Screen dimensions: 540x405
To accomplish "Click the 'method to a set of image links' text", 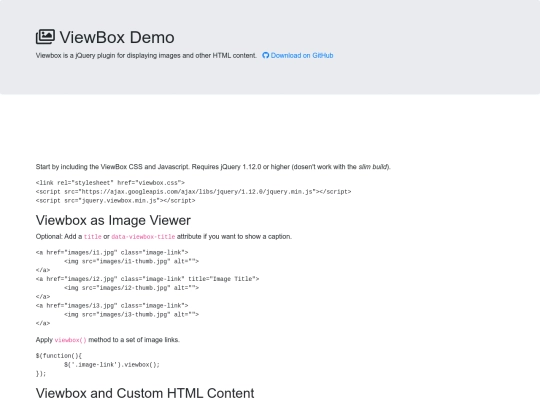I will click(134, 340).
